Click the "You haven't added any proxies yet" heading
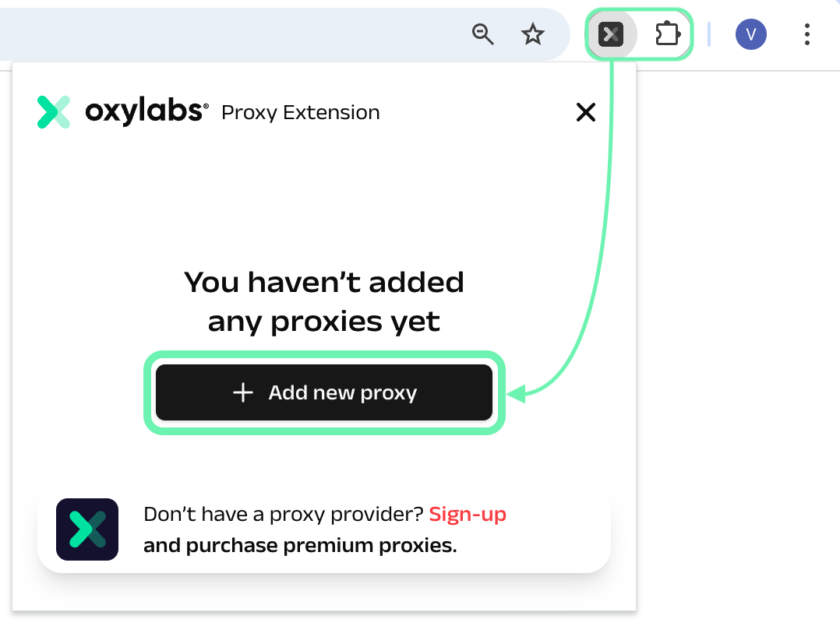 (324, 301)
